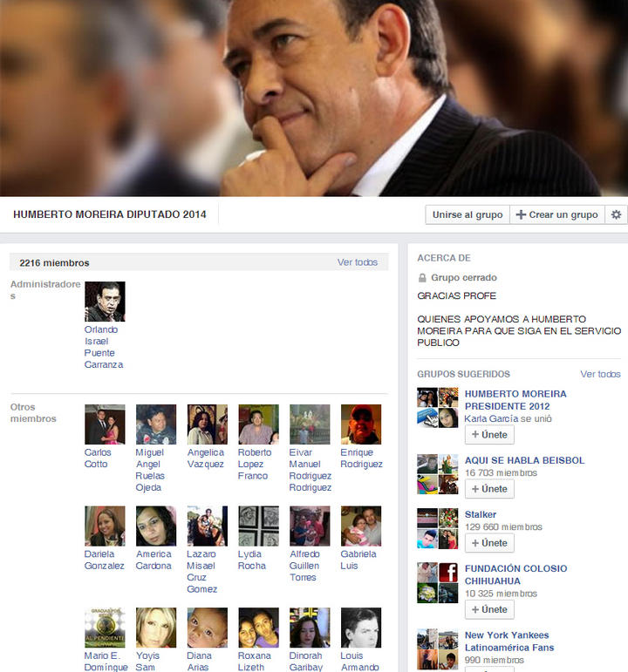Open America Cardona's profile photo
The image size is (628, 672).
(x=156, y=526)
